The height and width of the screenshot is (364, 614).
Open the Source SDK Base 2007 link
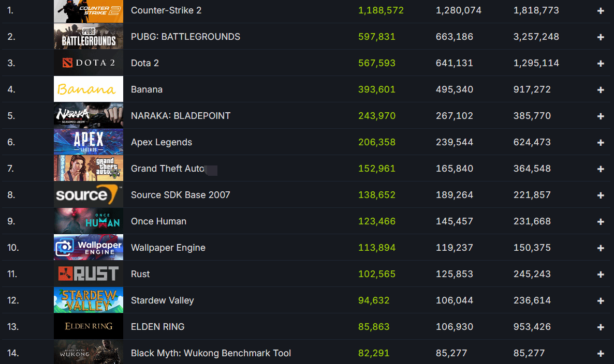point(181,195)
